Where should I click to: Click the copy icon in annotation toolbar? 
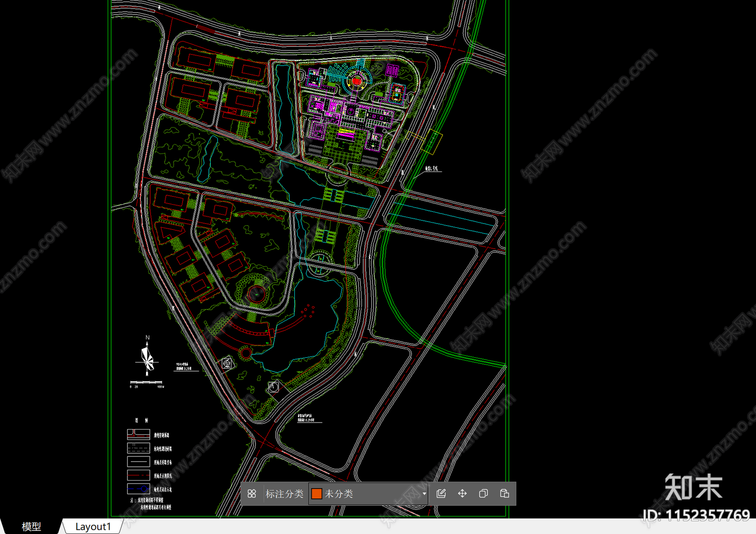(483, 494)
